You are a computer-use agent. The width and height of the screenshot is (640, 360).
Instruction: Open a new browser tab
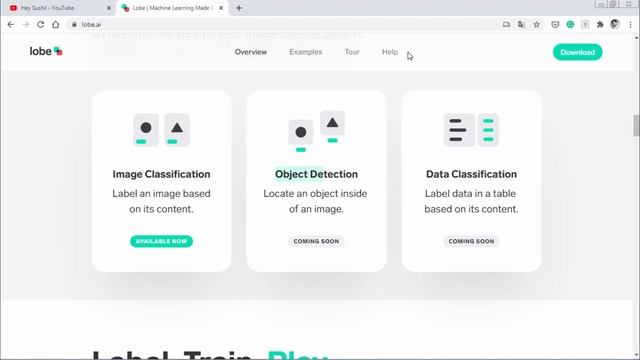pyautogui.click(x=239, y=8)
